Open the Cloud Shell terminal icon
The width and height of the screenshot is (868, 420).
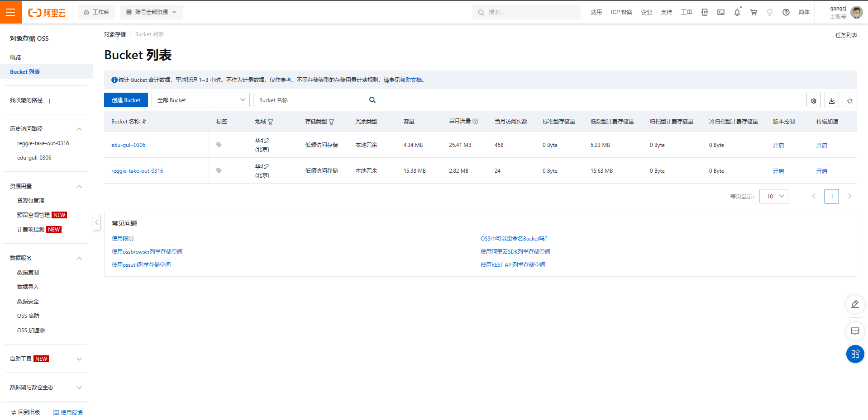tap(720, 12)
